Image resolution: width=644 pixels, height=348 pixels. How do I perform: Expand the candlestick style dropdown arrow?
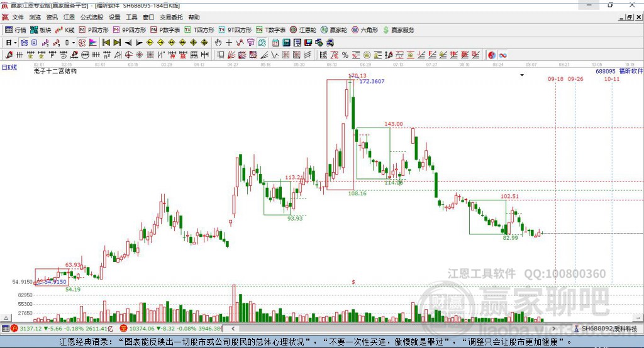[x=74, y=43]
